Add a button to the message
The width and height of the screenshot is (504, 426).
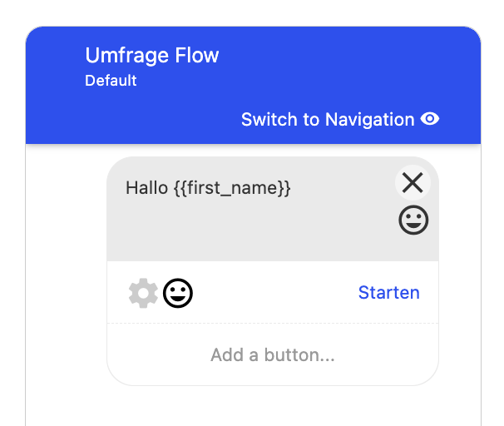[273, 354]
